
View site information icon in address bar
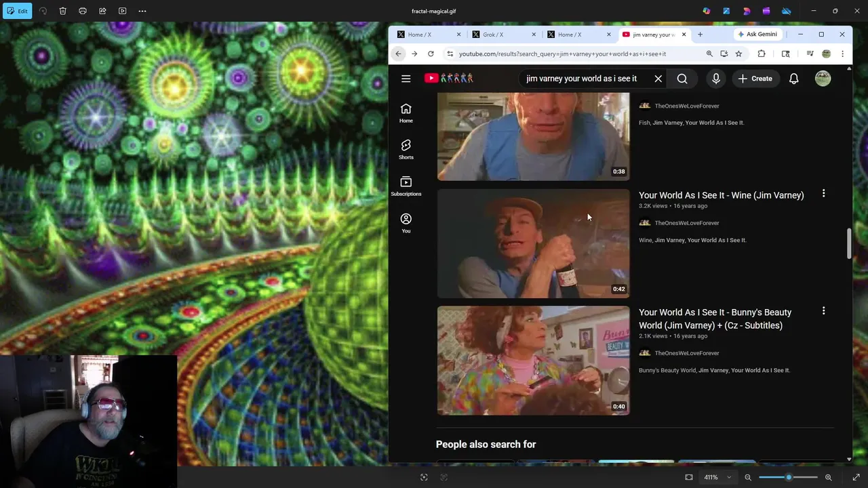coord(450,54)
